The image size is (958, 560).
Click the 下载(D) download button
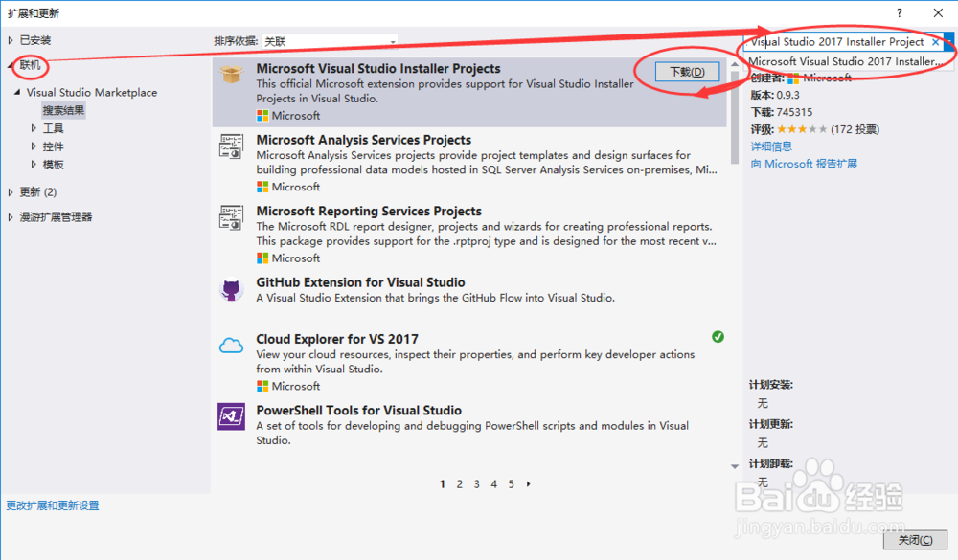pos(687,72)
